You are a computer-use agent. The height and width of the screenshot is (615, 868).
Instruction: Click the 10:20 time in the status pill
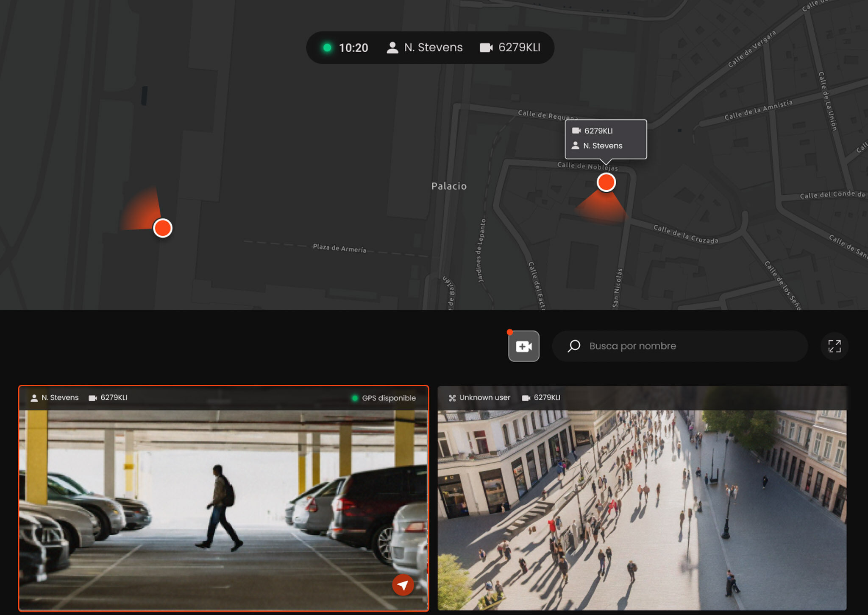pyautogui.click(x=353, y=48)
